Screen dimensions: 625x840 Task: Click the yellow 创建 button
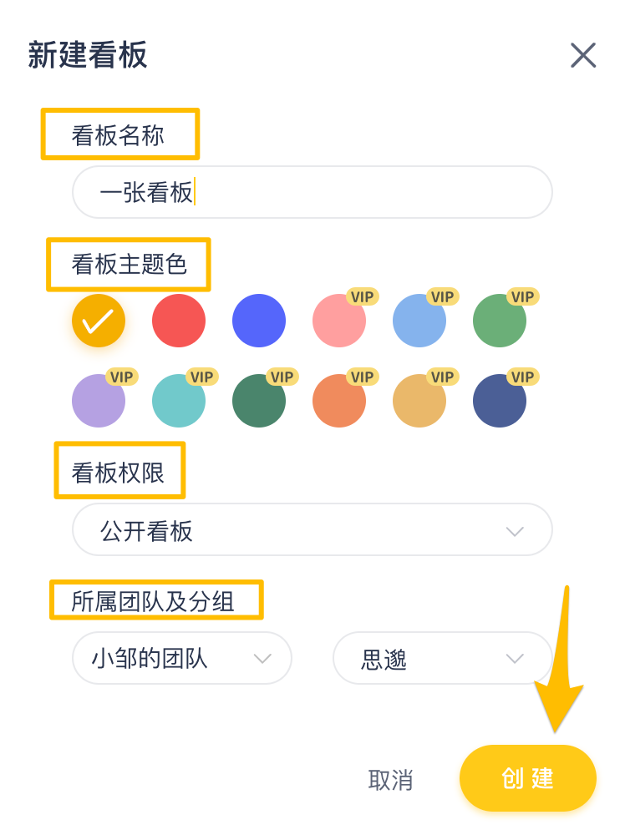point(527,778)
